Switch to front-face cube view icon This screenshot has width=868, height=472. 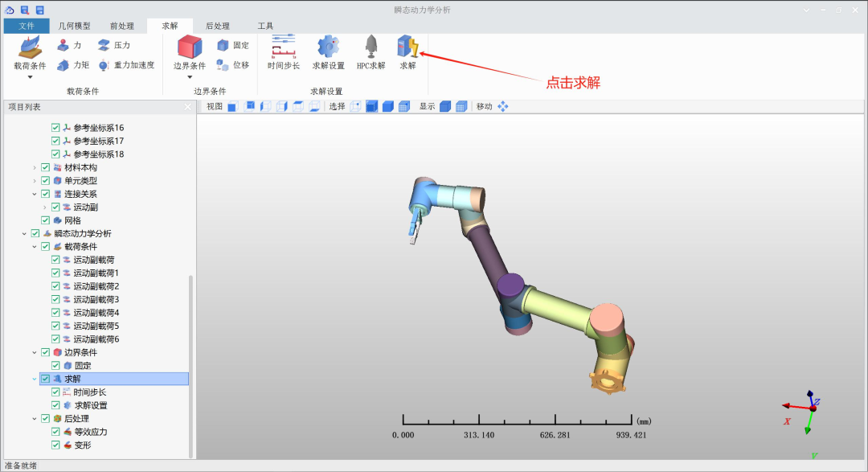(x=232, y=106)
